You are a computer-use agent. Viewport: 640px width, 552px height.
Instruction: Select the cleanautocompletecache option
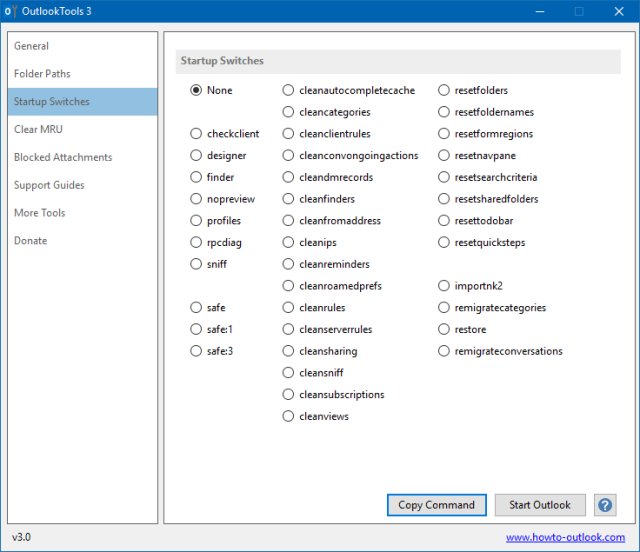pyautogui.click(x=288, y=91)
